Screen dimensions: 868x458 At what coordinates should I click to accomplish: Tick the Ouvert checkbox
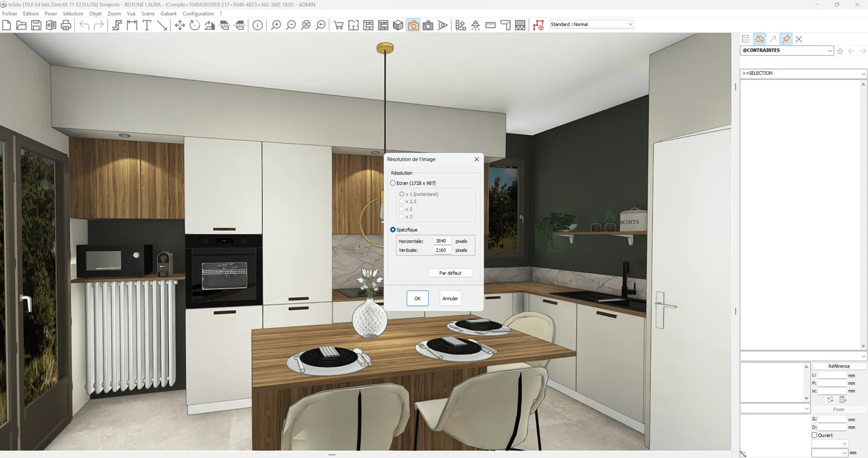pyautogui.click(x=815, y=435)
